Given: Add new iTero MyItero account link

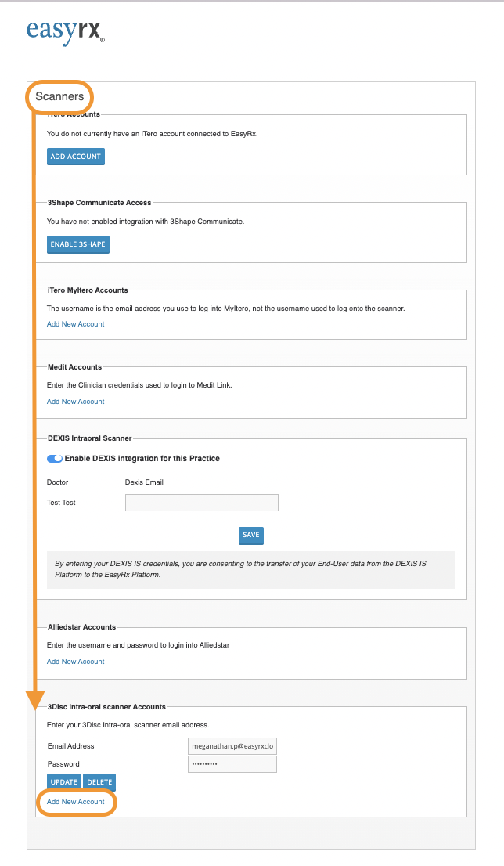Looking at the screenshot, I should pos(76,324).
